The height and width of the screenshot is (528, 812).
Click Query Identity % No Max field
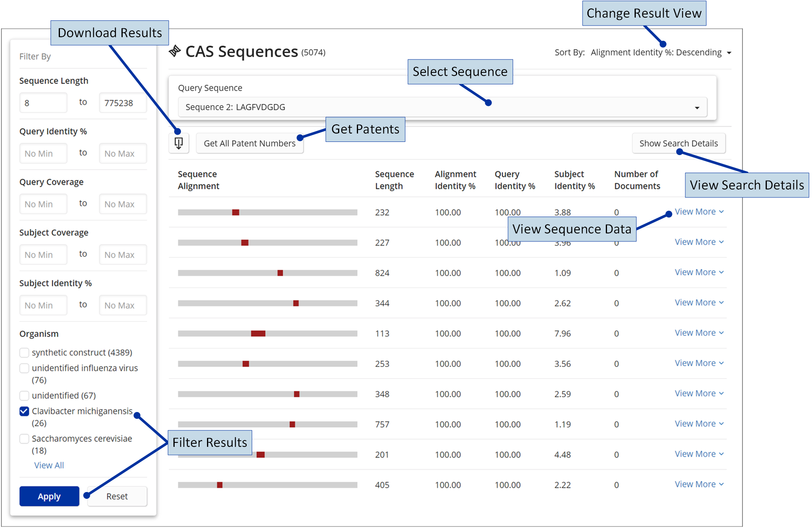click(123, 154)
